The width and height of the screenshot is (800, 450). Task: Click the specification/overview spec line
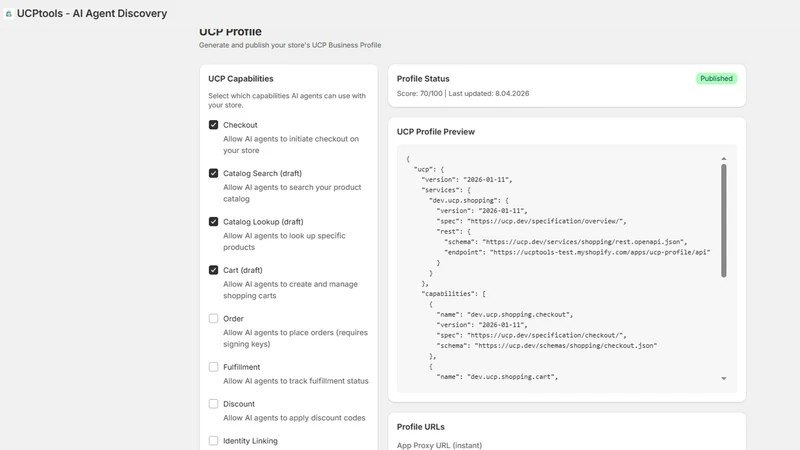click(x=532, y=221)
